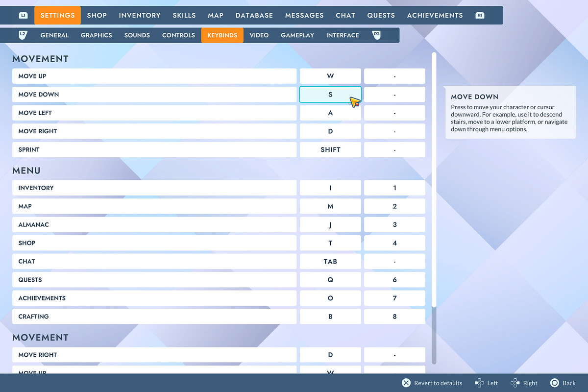588x392 pixels.
Task: Click Revert to defaults
Action: pyautogui.click(x=437, y=383)
